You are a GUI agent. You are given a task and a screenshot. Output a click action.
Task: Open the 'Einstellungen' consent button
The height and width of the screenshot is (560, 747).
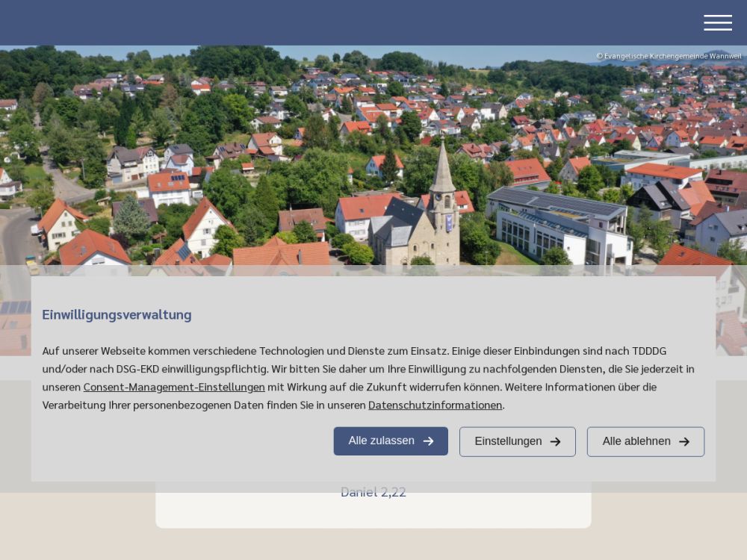click(517, 441)
